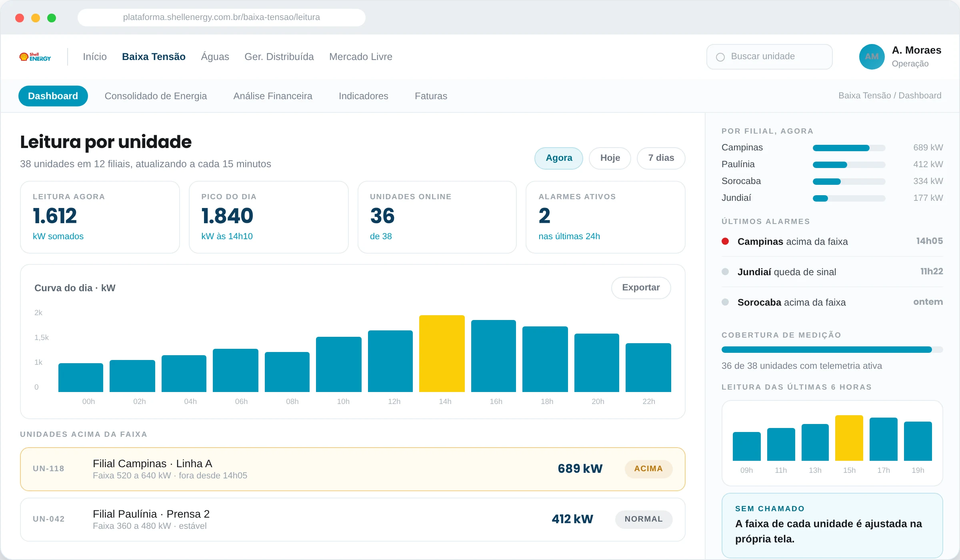Click the Leitura Agora 1.612 card
960x560 pixels.
[x=100, y=217]
